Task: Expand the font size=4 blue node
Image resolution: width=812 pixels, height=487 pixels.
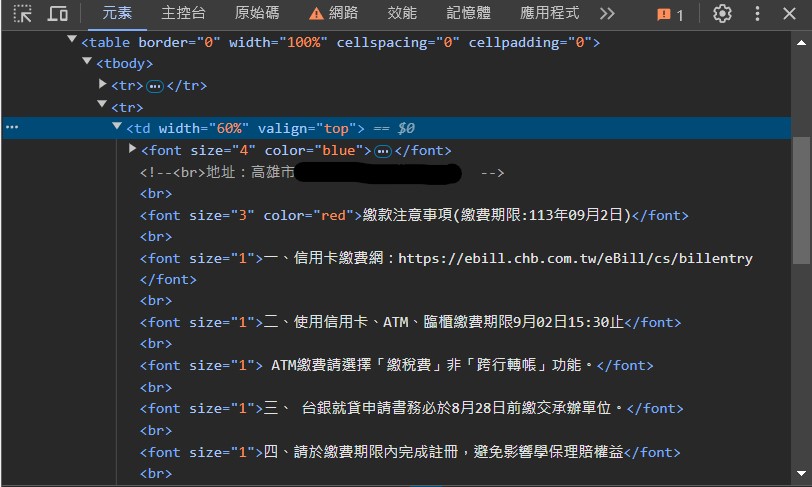Action: 133,149
